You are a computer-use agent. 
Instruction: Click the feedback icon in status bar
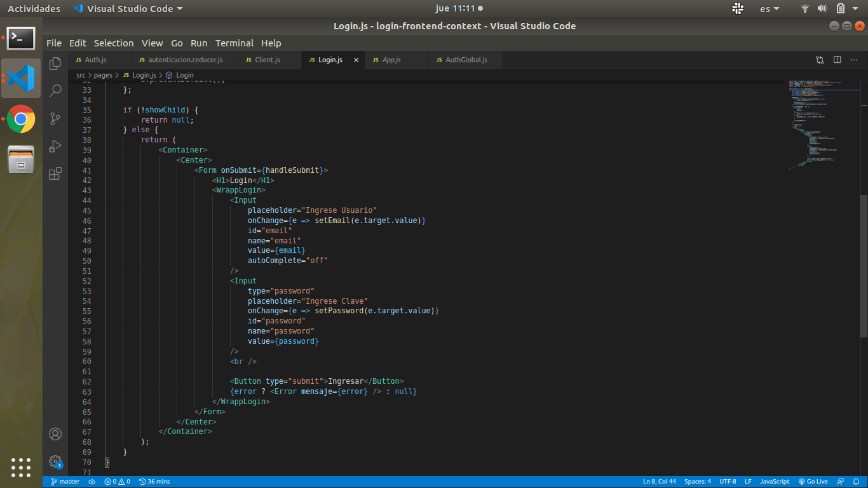pos(841,482)
